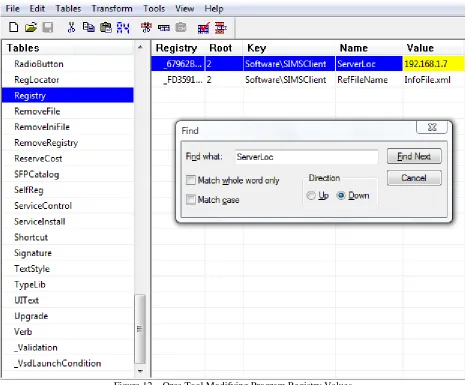Click the Cancel button in Find dialog

[x=414, y=178]
